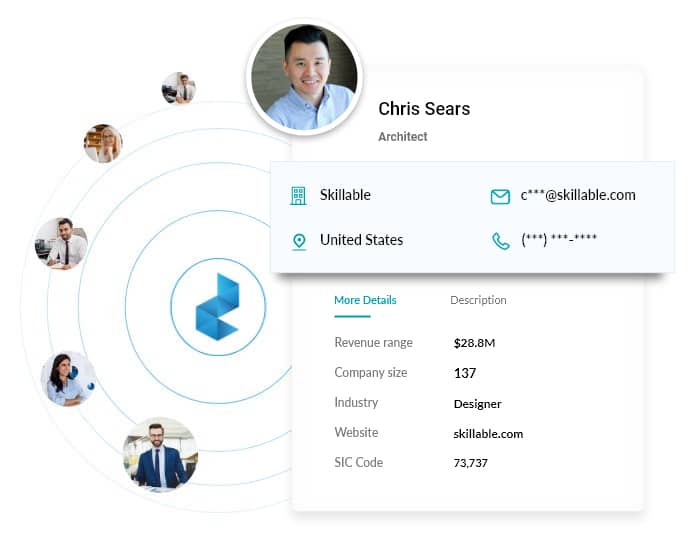Switch to the Description tab
Viewport: 693px width, 539px height.
(478, 300)
